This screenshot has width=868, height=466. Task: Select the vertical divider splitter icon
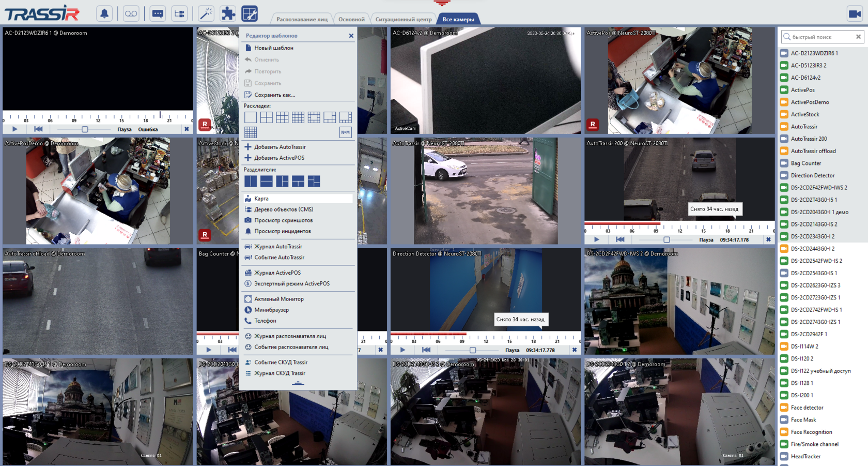(x=250, y=182)
